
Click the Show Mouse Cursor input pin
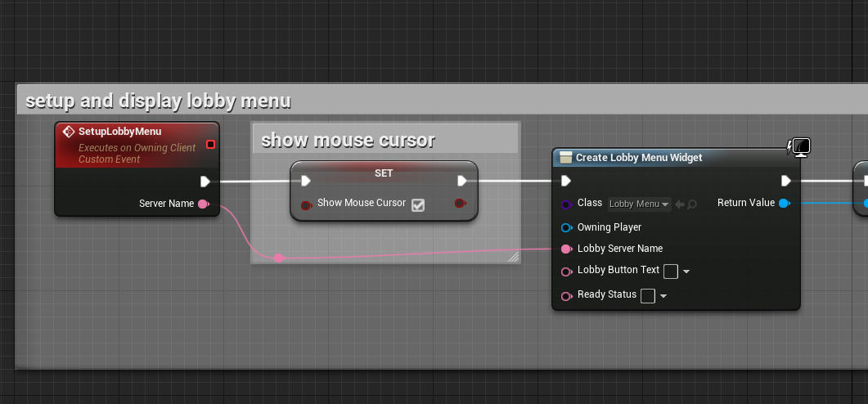pyautogui.click(x=306, y=205)
